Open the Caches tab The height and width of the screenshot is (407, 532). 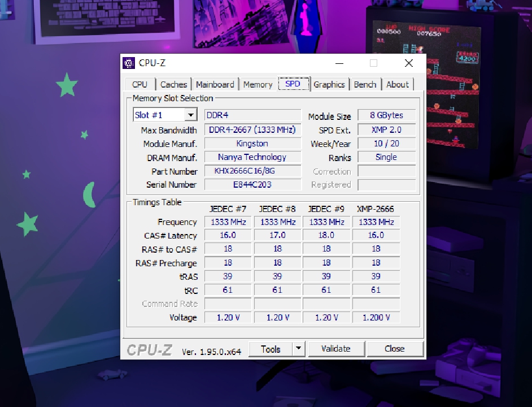[174, 84]
